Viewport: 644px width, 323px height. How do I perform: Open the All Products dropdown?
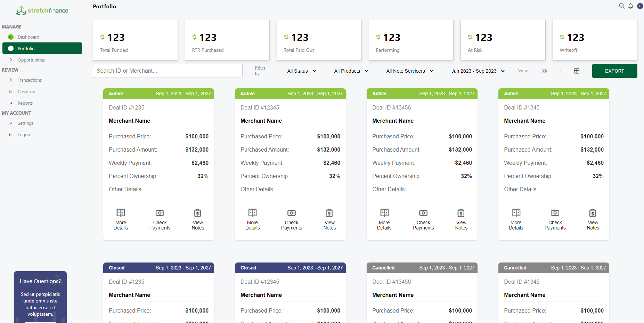tap(351, 71)
